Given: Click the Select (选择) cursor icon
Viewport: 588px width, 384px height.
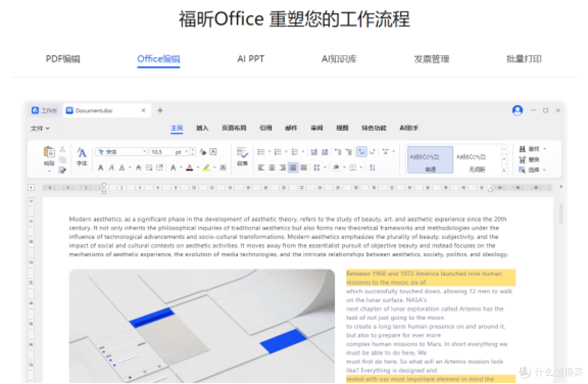Looking at the screenshot, I should 522,170.
